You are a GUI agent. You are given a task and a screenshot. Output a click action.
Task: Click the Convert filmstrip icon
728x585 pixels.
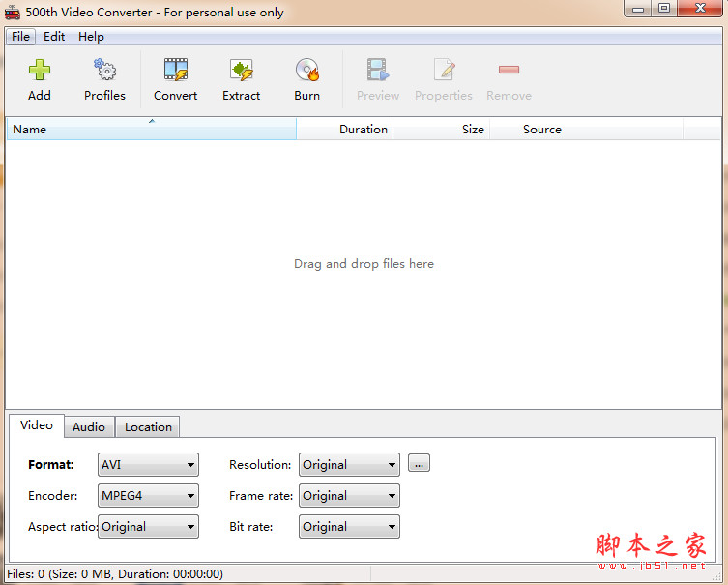pyautogui.click(x=176, y=70)
